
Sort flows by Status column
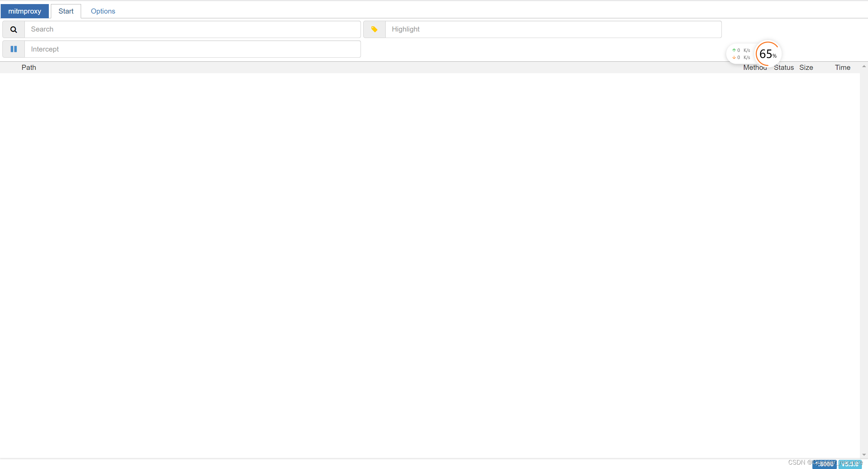(x=784, y=67)
